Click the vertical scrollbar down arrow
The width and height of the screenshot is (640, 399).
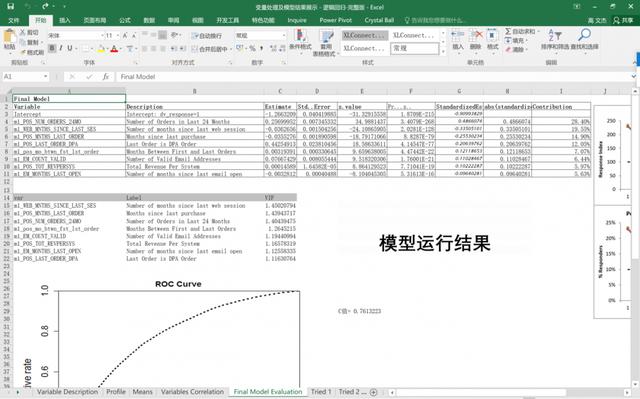click(636, 384)
